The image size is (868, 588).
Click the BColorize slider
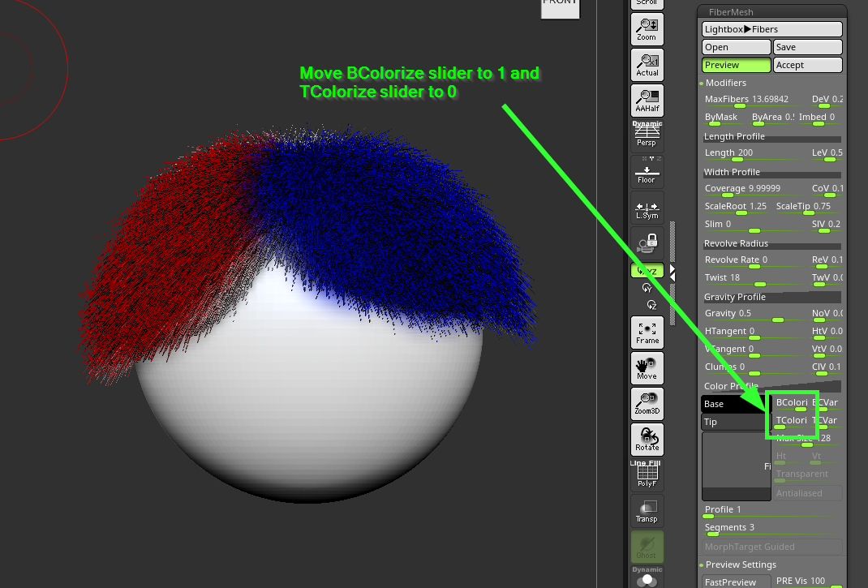point(792,404)
